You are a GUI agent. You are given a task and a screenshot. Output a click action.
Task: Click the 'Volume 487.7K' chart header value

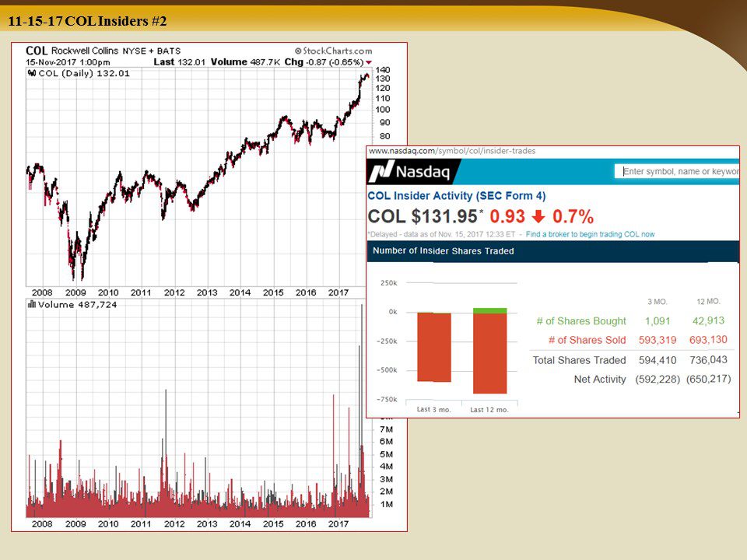coord(245,62)
